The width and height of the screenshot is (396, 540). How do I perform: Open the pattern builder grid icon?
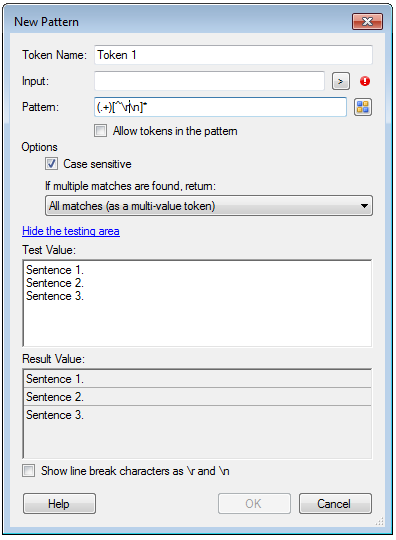(363, 107)
